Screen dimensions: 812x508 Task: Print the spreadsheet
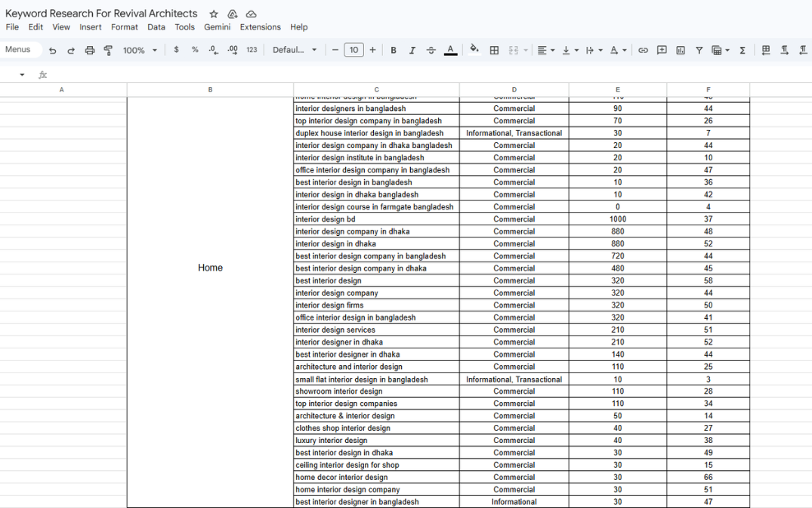coord(90,50)
